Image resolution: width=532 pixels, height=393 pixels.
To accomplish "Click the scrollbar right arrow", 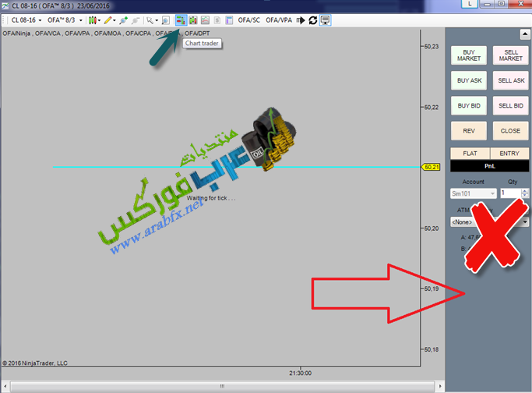I will [x=440, y=386].
